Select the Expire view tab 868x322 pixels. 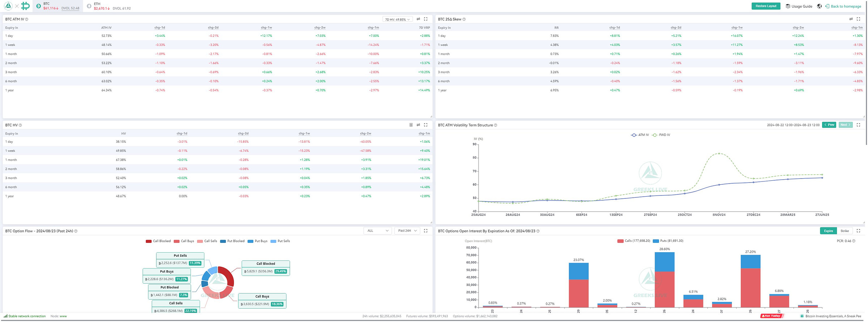click(x=828, y=231)
